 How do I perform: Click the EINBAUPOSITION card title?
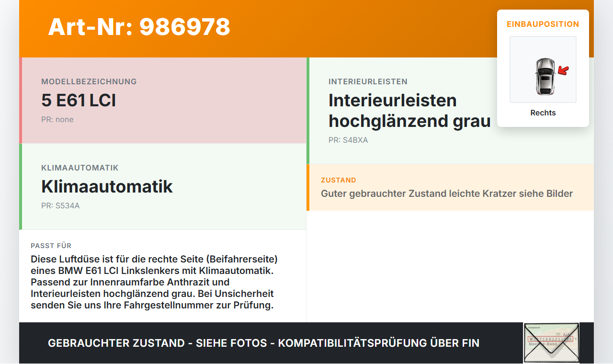pyautogui.click(x=543, y=24)
